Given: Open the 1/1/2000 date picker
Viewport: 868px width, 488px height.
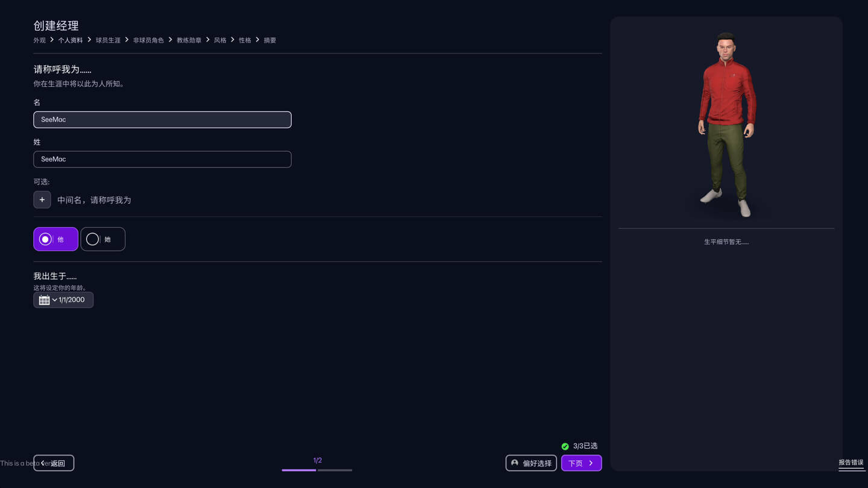Looking at the screenshot, I should click(72, 300).
